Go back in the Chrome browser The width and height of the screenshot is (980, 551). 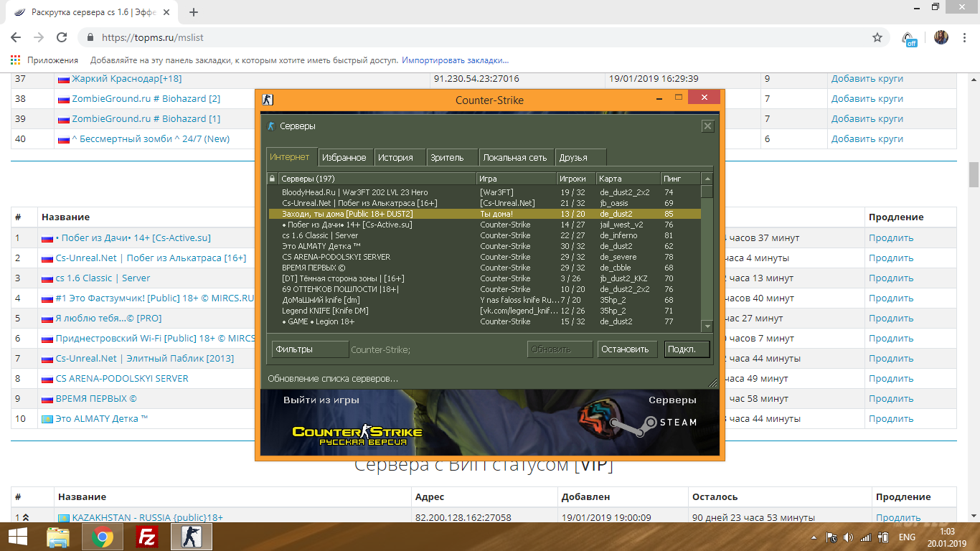pos(16,37)
